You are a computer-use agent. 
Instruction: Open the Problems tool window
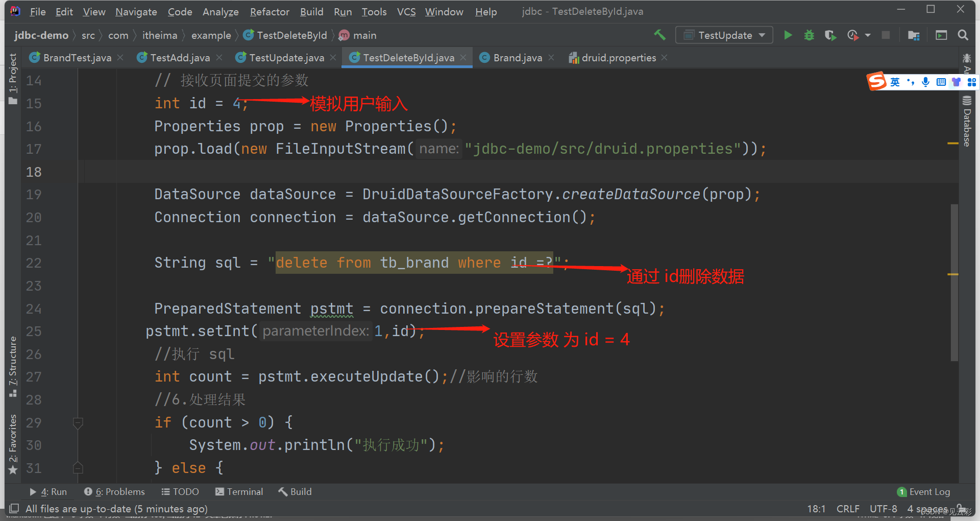(114, 491)
